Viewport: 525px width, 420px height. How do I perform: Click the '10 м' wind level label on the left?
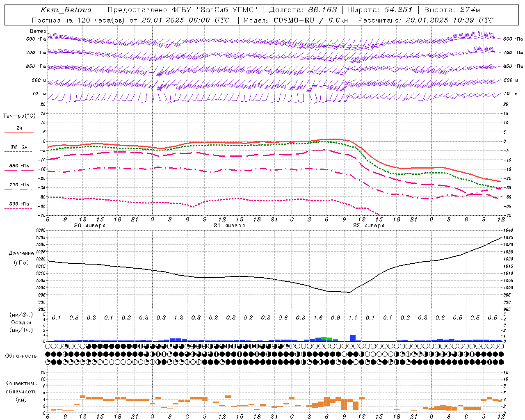[39, 94]
